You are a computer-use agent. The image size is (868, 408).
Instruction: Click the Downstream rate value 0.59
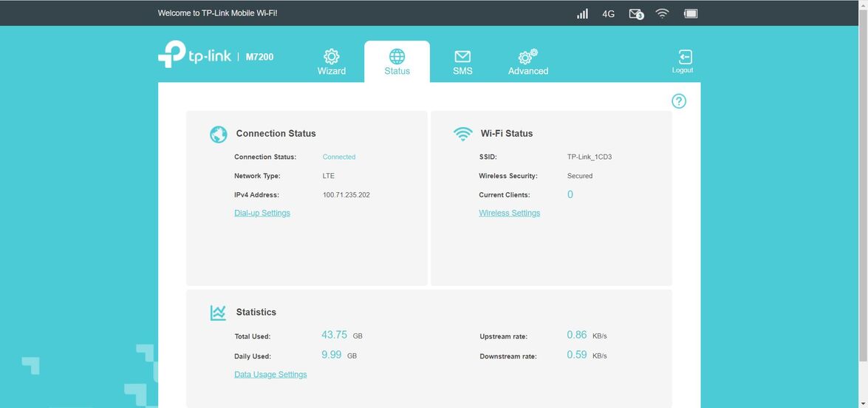pos(577,355)
